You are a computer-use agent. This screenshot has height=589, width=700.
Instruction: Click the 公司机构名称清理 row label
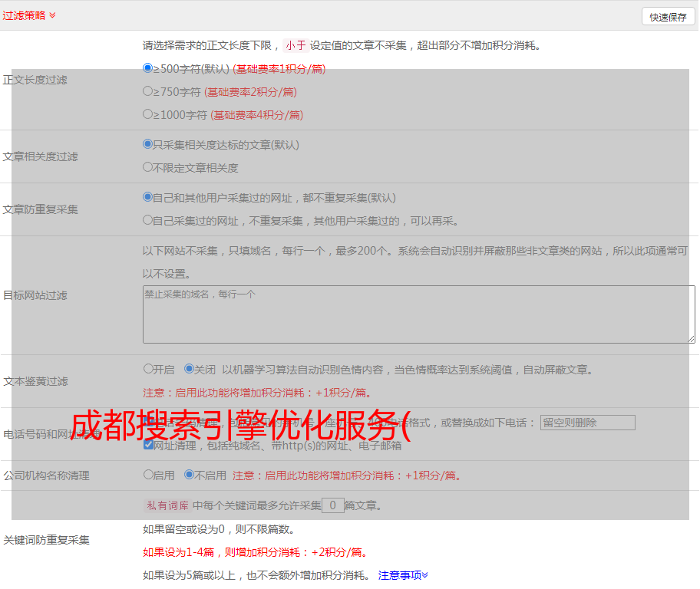coord(46,475)
